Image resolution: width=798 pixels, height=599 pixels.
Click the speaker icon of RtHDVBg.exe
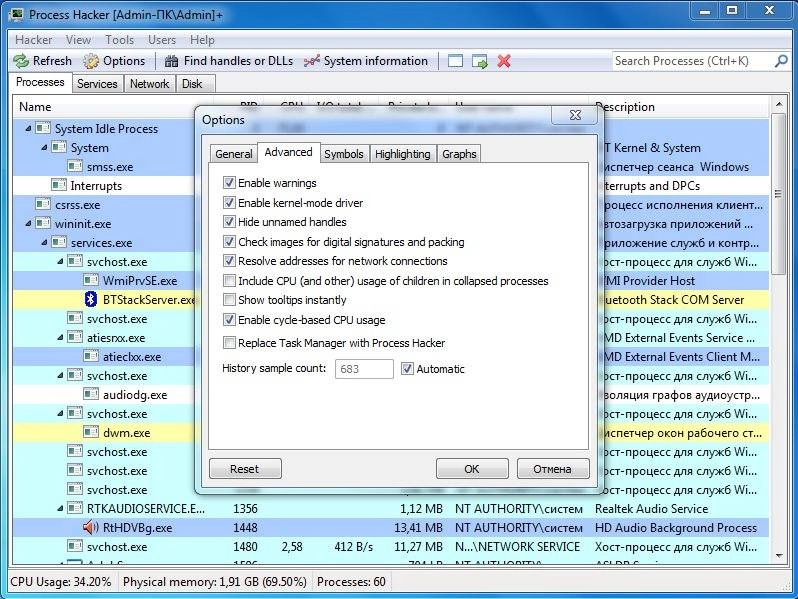coord(91,527)
